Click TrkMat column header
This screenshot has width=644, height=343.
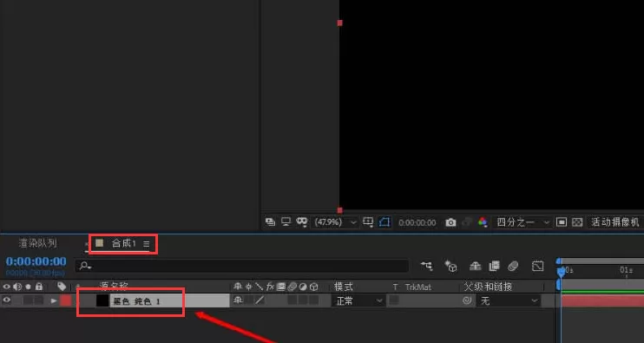click(x=417, y=287)
